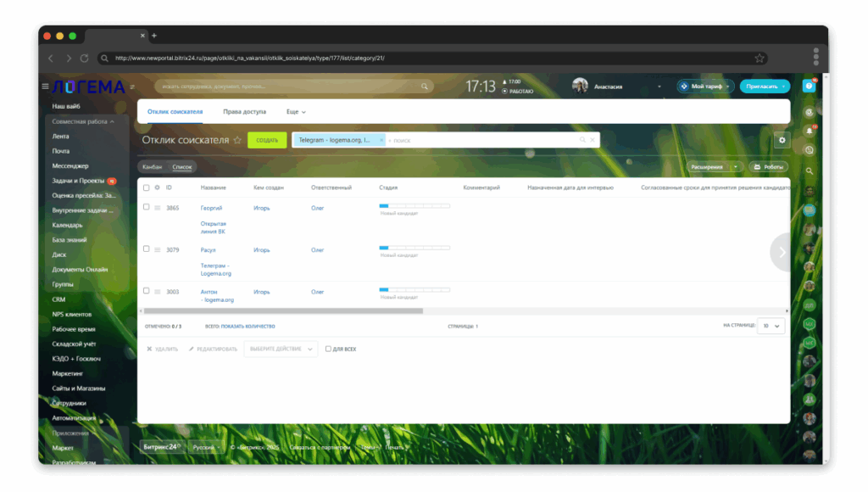
Task: Open the Отклик соискателя tab
Action: point(175,112)
